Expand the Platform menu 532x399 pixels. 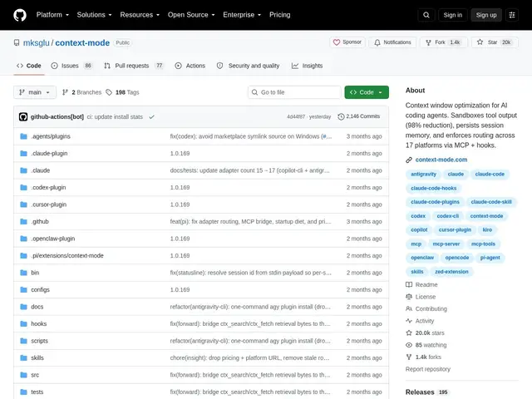coord(52,15)
